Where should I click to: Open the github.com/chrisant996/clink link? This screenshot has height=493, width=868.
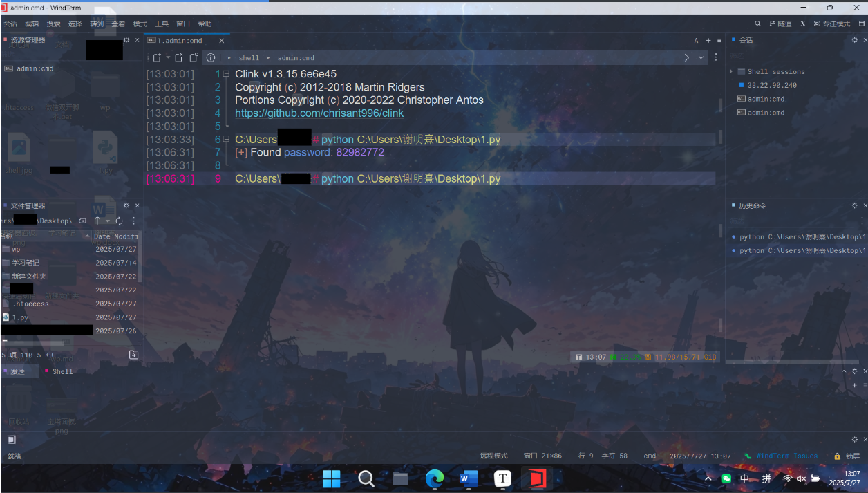point(319,113)
